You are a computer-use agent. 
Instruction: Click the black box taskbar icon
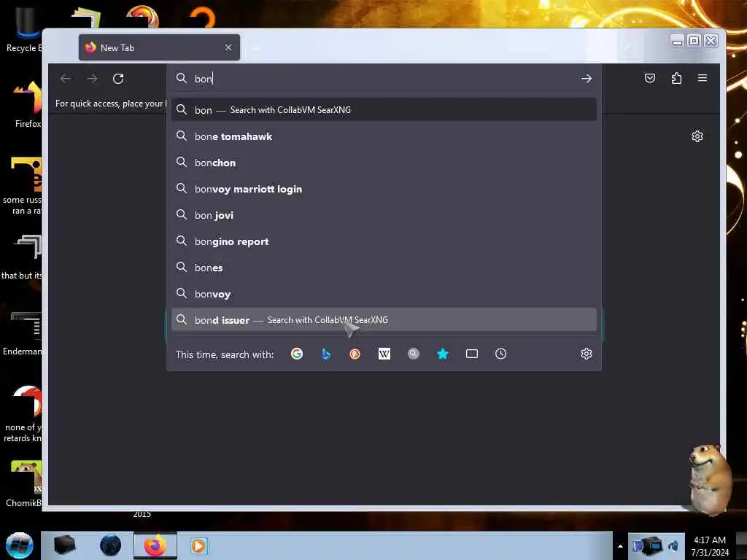click(65, 545)
